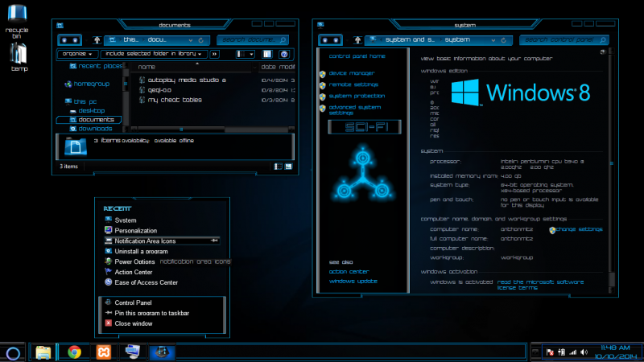Open the temp desktop icon
The height and width of the screenshot is (362, 644).
tap(19, 56)
